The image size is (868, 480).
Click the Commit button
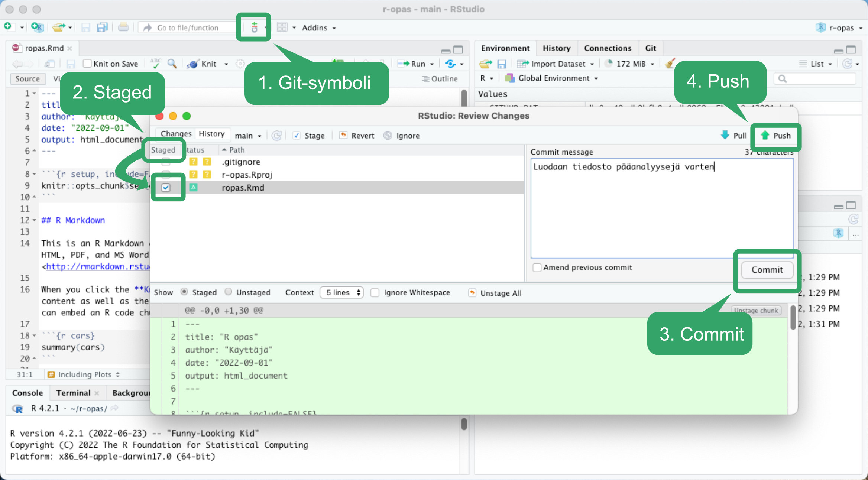(766, 269)
